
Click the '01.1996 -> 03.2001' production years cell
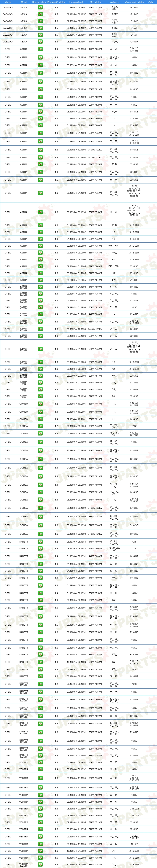click(x=76, y=225)
